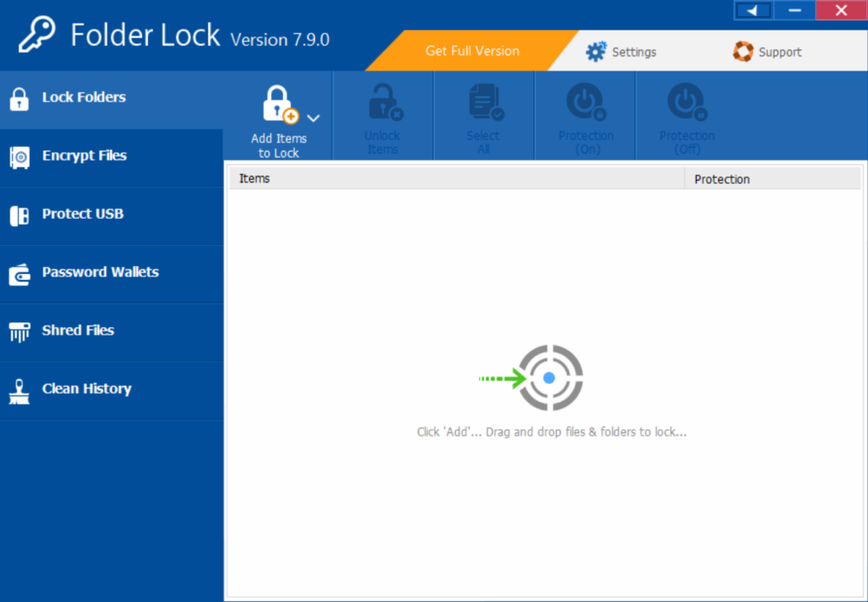Click the Add Items to Lock padlock icon
Viewport: 868px width, 602px height.
pos(275,103)
